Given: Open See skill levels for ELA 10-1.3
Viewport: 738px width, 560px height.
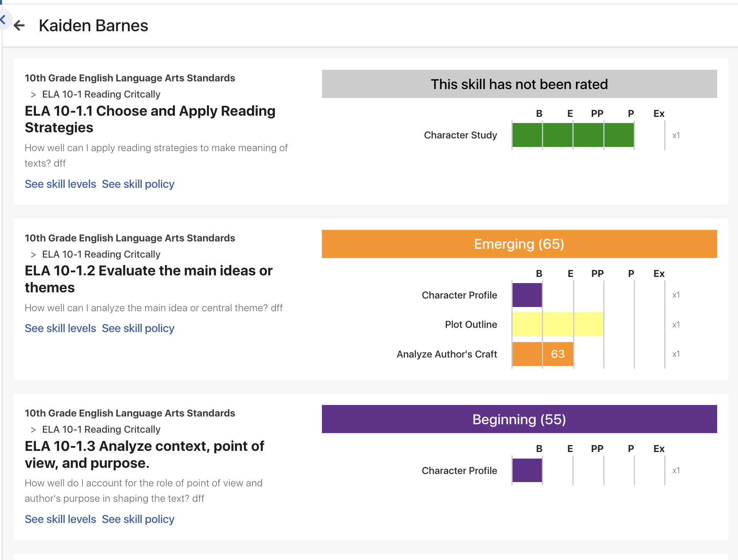Looking at the screenshot, I should click(x=60, y=519).
